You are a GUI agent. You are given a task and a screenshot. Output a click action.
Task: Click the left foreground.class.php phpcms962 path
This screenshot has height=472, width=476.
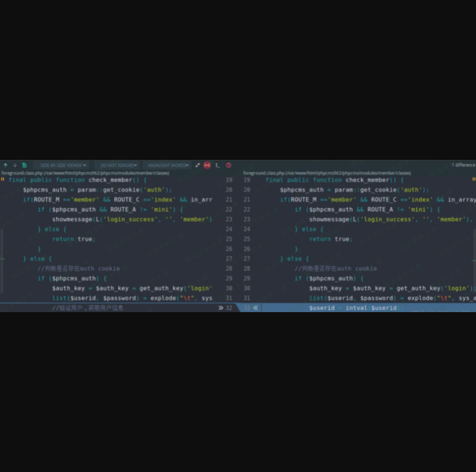tap(85, 173)
